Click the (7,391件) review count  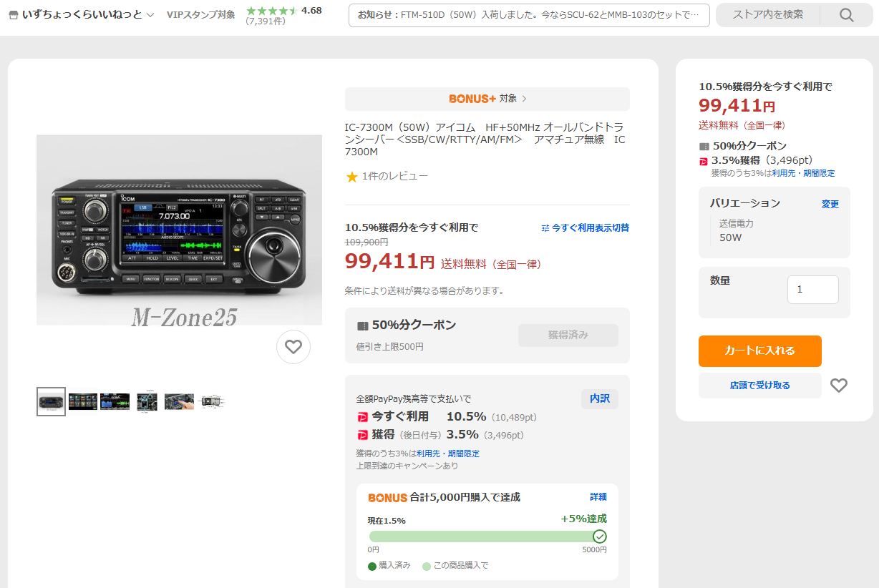point(266,21)
